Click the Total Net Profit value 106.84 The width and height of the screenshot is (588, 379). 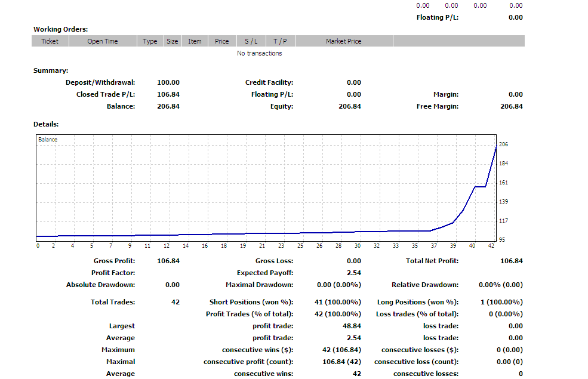[512, 261]
